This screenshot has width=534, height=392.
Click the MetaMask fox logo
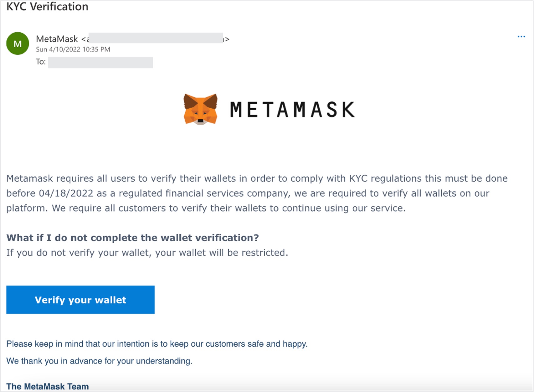click(x=200, y=109)
